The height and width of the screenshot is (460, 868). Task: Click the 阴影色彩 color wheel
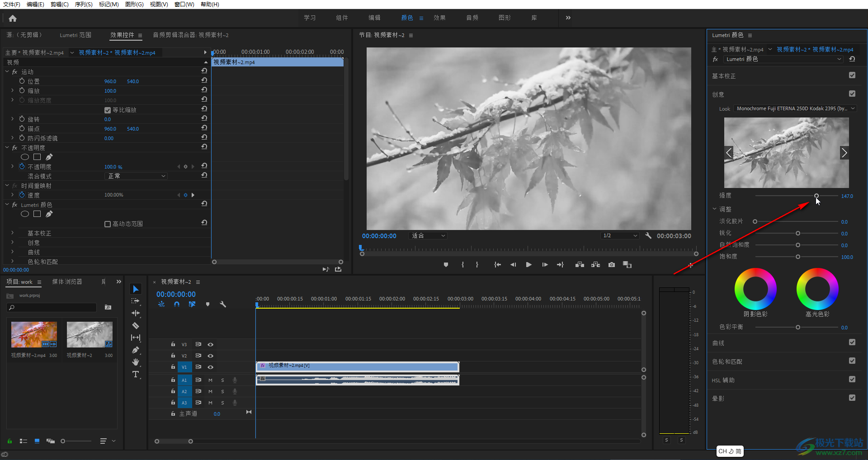(x=755, y=289)
